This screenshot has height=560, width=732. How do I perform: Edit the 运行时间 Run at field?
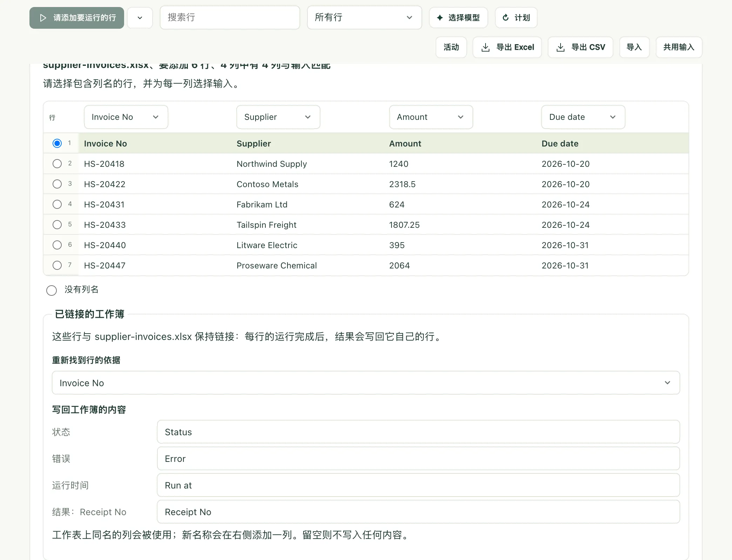pos(418,485)
